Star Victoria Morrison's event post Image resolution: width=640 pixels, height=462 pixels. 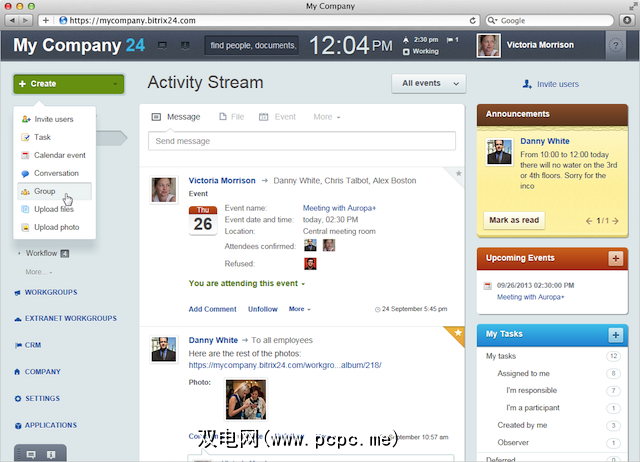point(458,173)
